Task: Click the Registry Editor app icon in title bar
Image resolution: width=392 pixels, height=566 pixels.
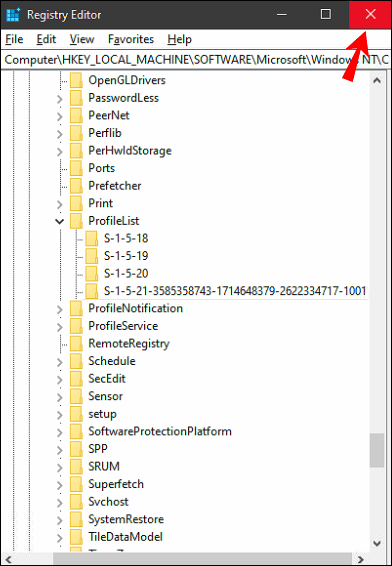Action: [x=14, y=15]
